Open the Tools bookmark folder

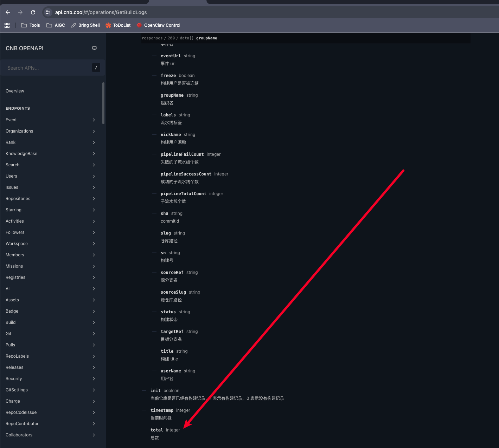tap(31, 25)
